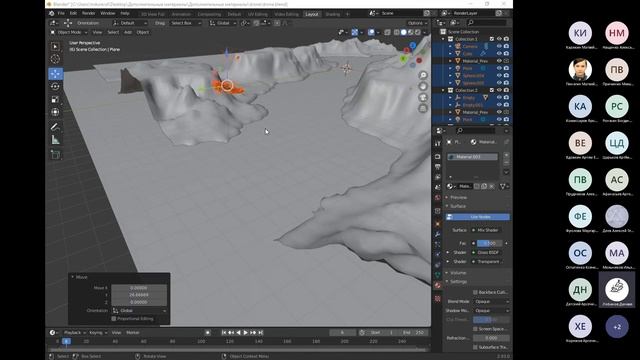Select the Transform tool in toolbar
The height and width of the screenshot is (360, 640).
pyautogui.click(x=56, y=112)
